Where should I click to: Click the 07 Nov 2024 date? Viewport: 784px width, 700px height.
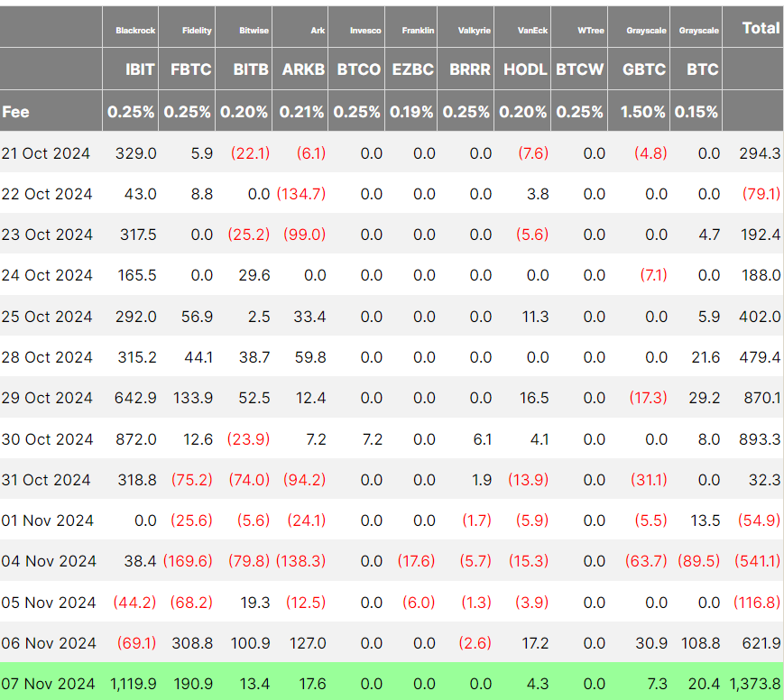48,684
